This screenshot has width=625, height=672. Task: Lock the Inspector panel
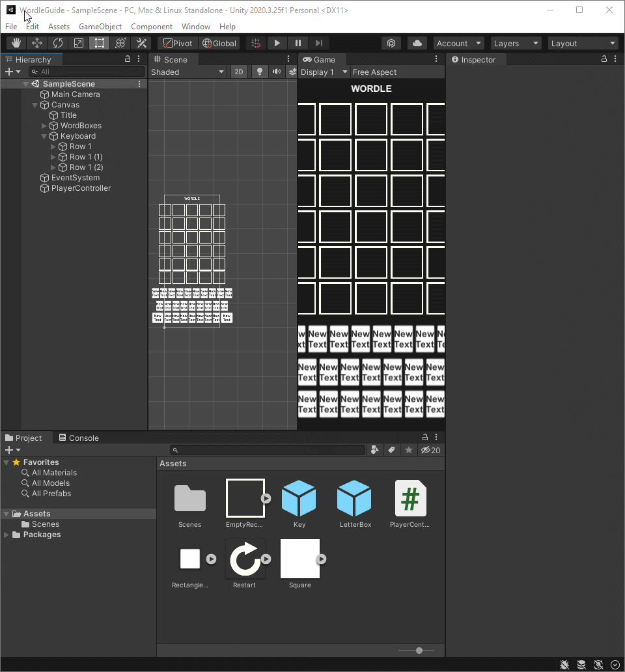(x=604, y=59)
